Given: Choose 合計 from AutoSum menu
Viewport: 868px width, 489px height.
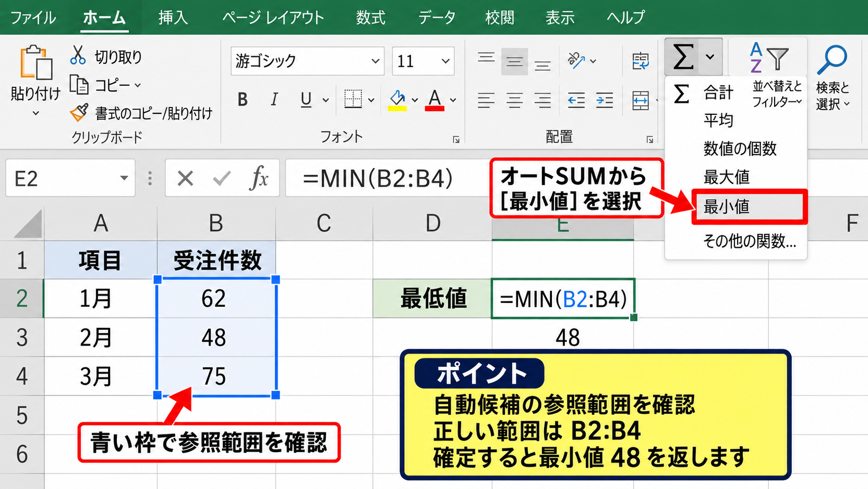Looking at the screenshot, I should (x=718, y=92).
